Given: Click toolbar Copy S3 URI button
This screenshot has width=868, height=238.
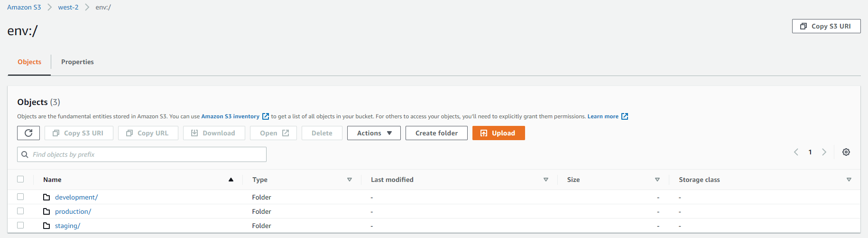Looking at the screenshot, I should click(79, 133).
